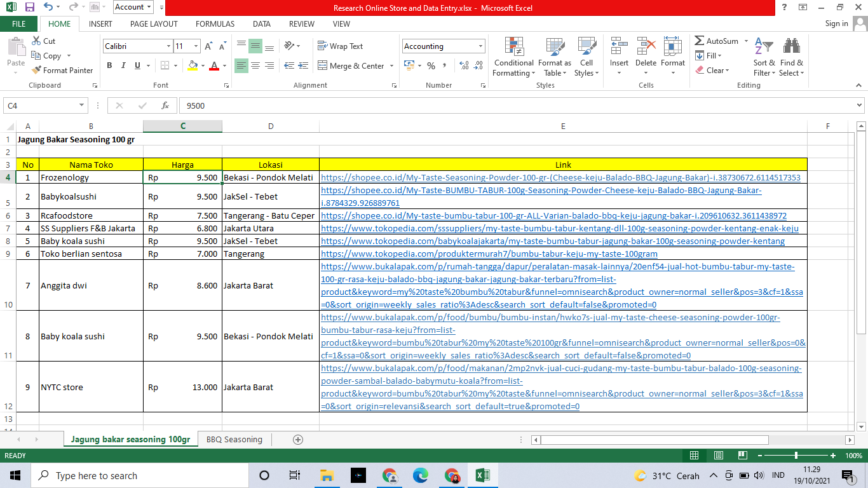
Task: Toggle Bold formatting
Action: click(109, 65)
